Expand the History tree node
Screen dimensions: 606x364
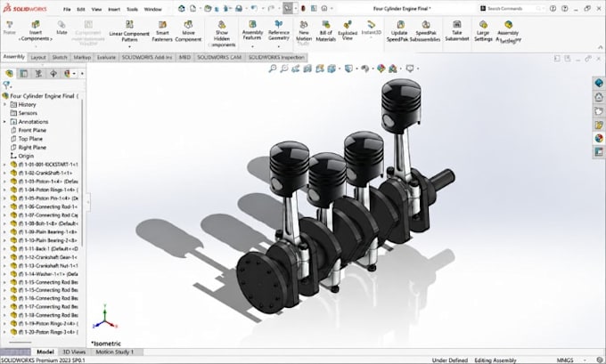[4, 105]
